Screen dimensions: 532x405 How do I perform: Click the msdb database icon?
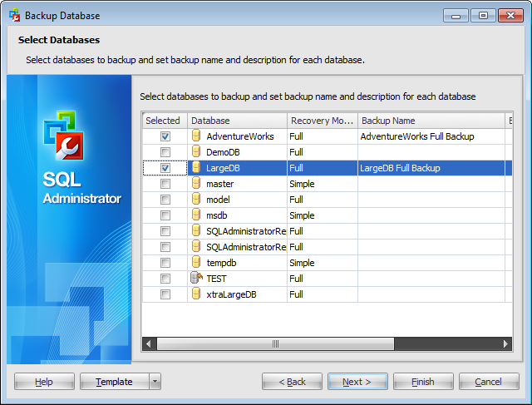(197, 215)
